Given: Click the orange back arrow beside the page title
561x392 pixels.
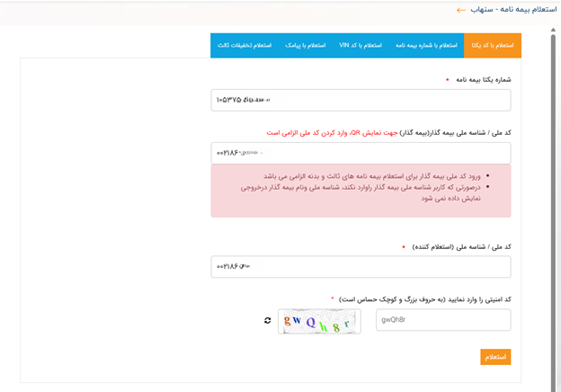Looking at the screenshot, I should pos(461,10).
